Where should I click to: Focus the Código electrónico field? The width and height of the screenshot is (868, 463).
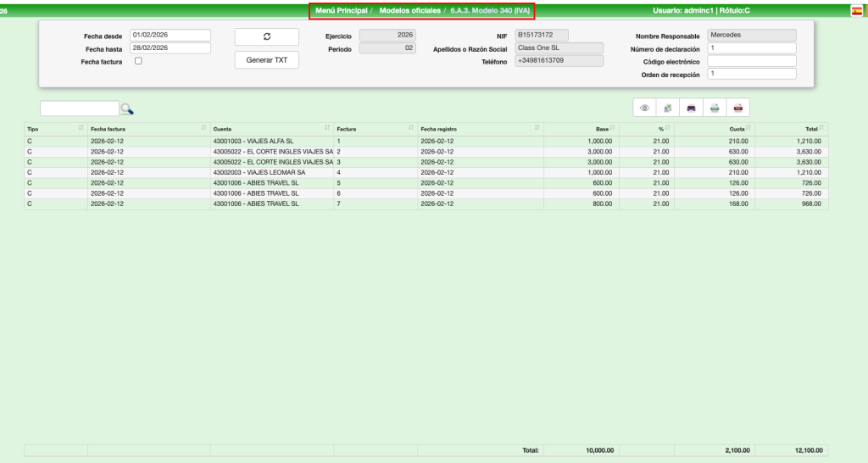click(751, 61)
